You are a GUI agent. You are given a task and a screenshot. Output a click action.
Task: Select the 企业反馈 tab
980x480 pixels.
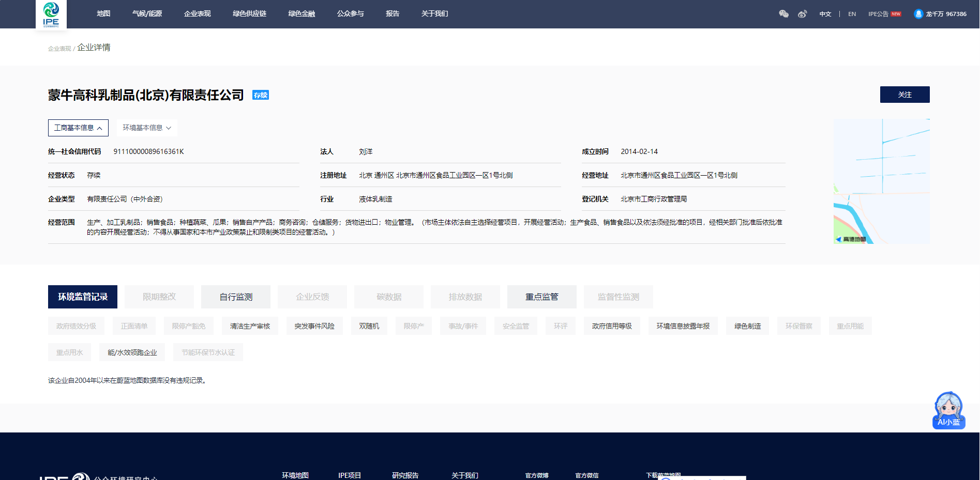[x=312, y=297]
